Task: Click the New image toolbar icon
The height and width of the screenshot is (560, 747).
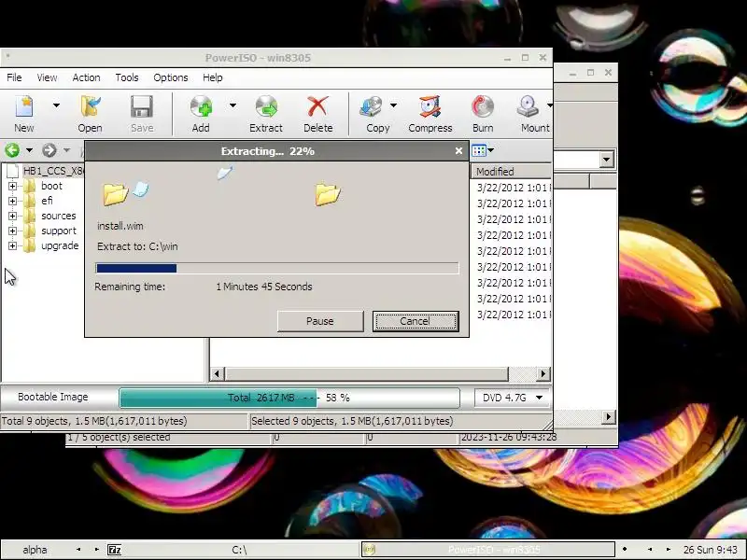Action: point(24,114)
